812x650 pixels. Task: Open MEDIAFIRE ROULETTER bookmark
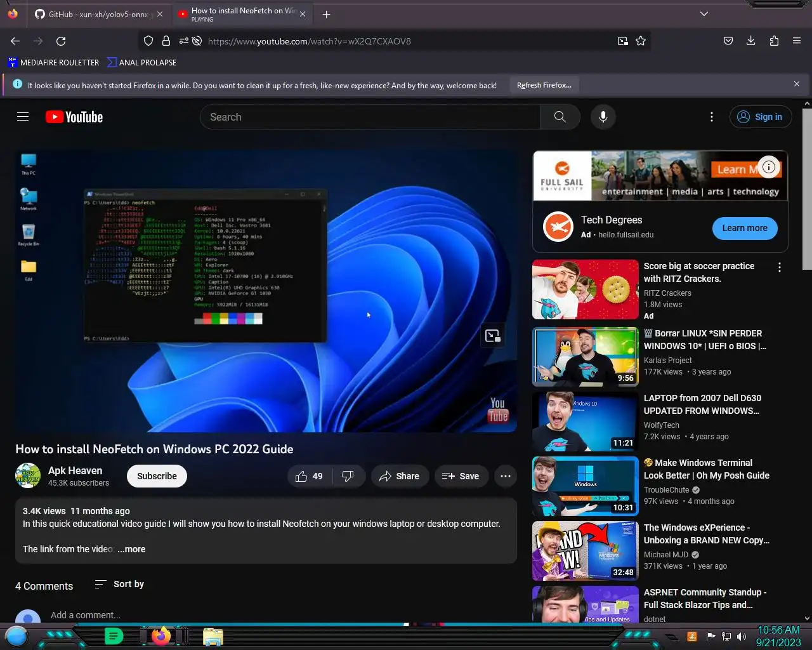tap(53, 62)
